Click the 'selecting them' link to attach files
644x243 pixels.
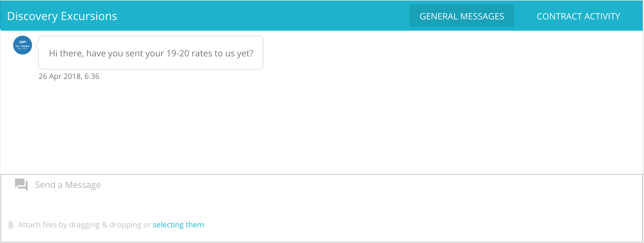178,225
